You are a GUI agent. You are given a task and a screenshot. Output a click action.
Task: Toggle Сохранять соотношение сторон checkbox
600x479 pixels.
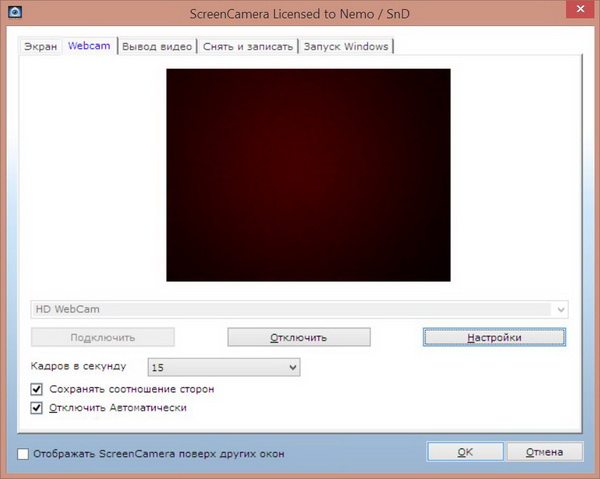tap(38, 388)
